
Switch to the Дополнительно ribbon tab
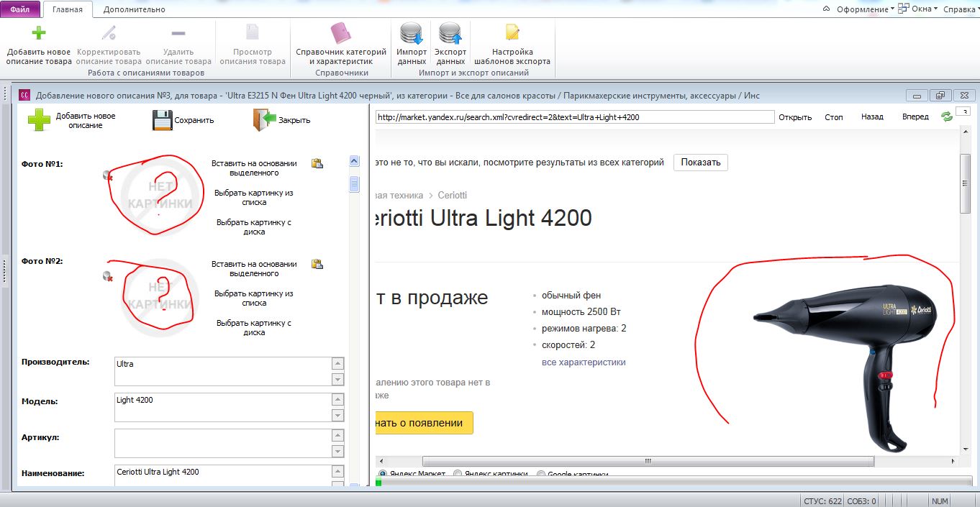(134, 9)
